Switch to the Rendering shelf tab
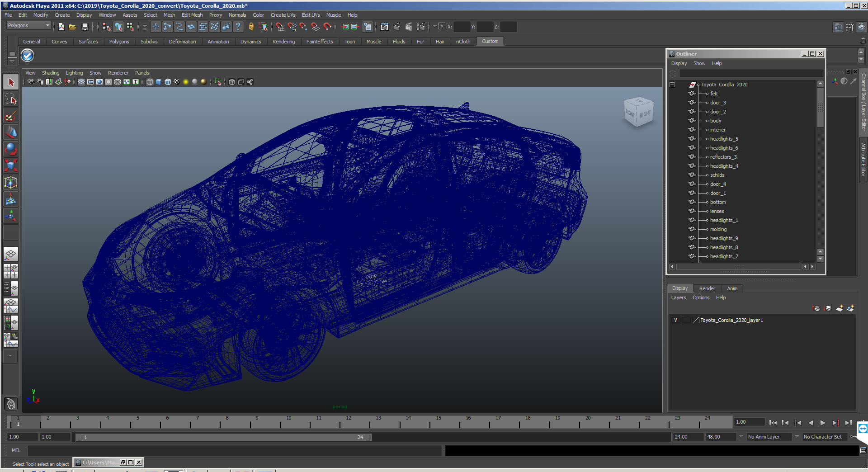 coord(283,42)
